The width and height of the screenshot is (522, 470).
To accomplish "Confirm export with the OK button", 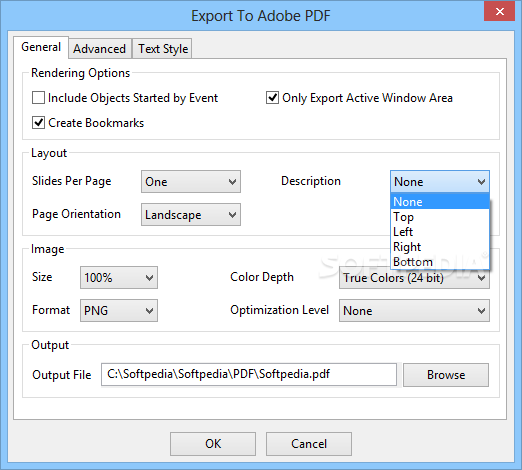I will pos(213,444).
